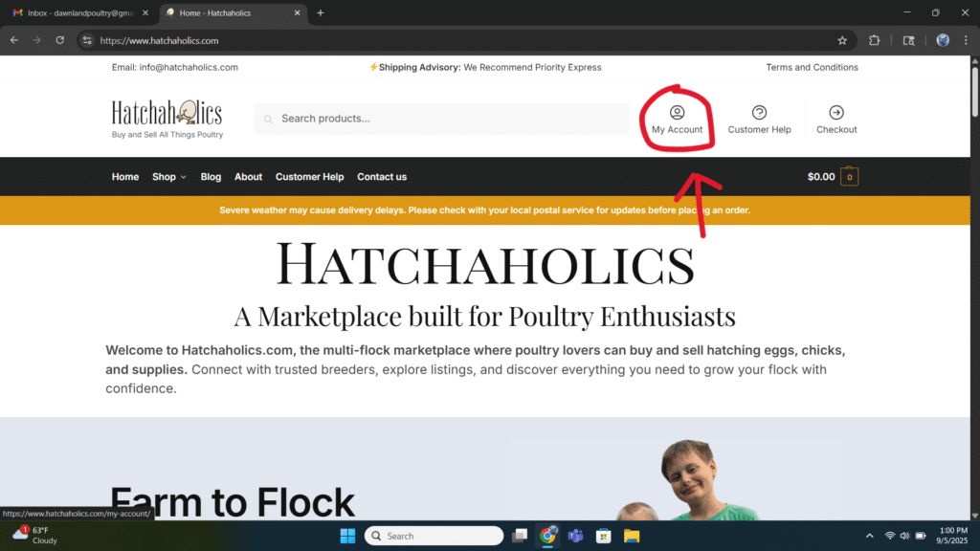Viewport: 980px width, 551px height.
Task: Open a new browser tab
Action: pyautogui.click(x=321, y=12)
